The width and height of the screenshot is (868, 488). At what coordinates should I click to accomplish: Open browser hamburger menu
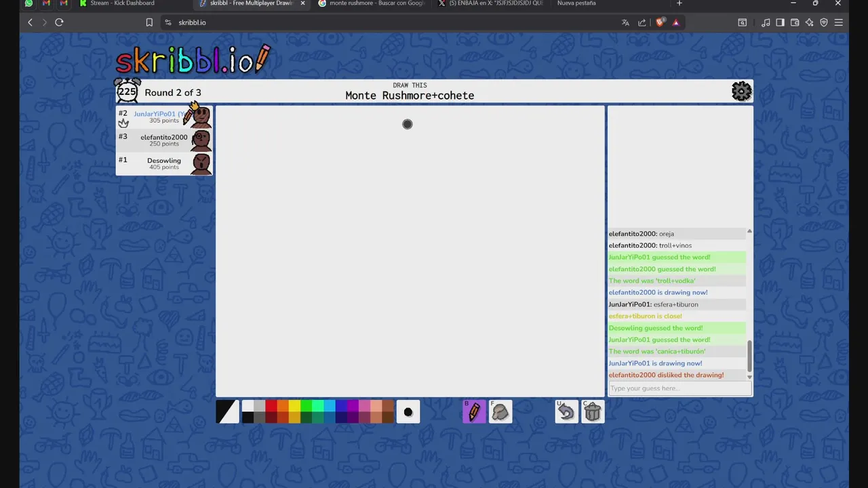pos(839,22)
